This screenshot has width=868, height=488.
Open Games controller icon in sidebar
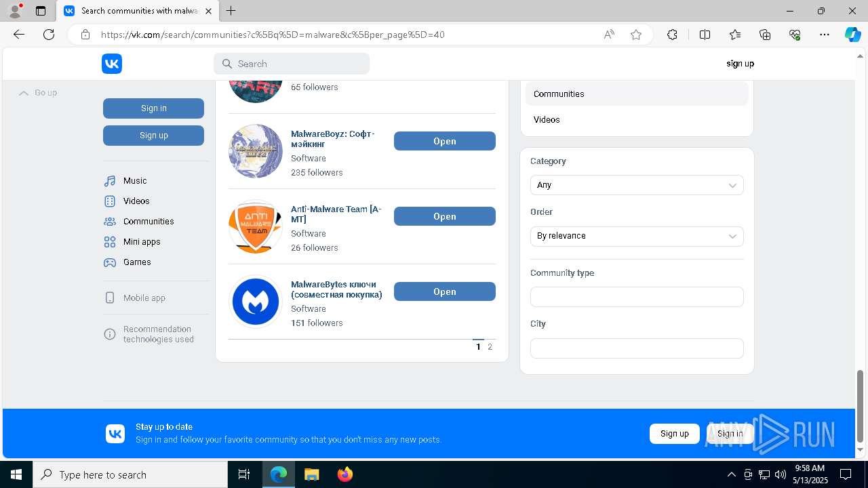point(110,262)
